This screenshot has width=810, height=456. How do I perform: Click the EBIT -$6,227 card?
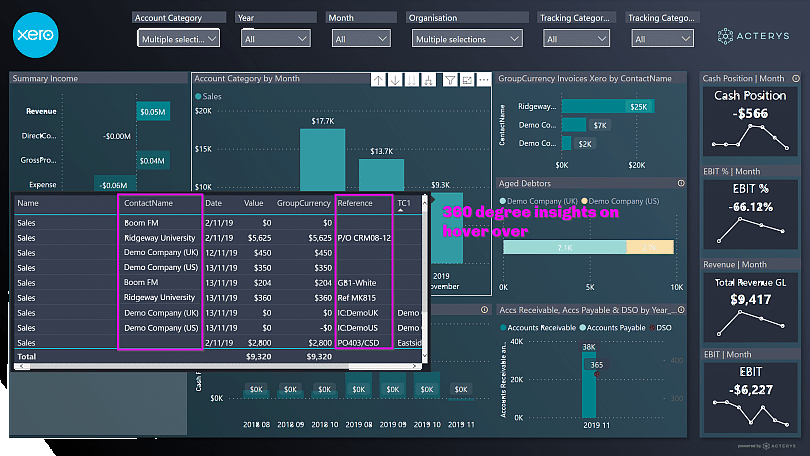click(x=750, y=398)
